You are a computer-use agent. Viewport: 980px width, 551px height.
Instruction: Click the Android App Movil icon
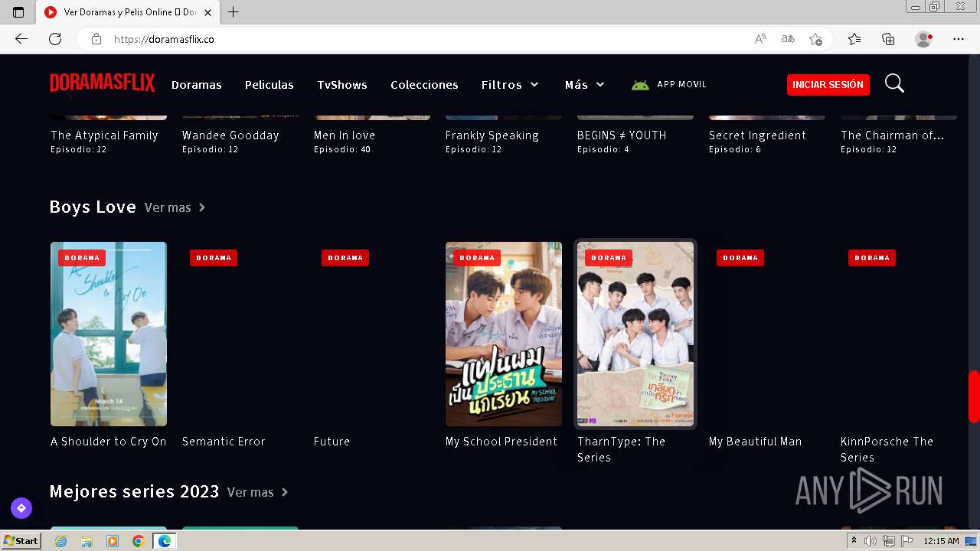click(x=640, y=85)
